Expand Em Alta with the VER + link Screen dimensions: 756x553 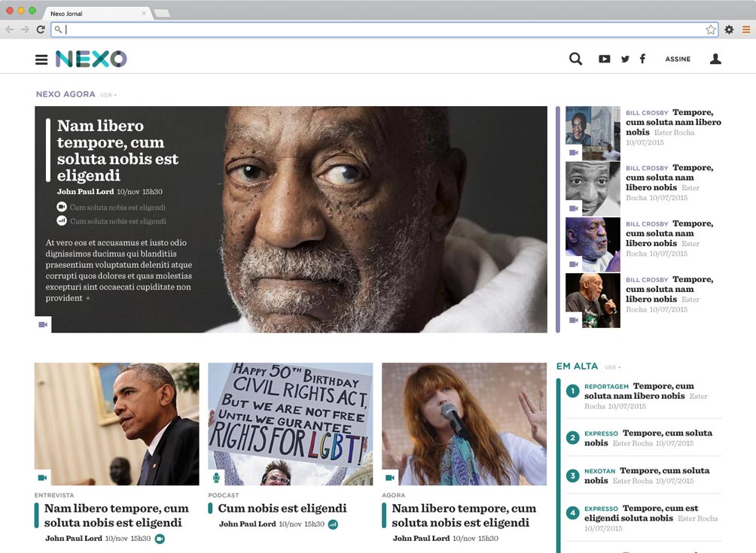pos(612,368)
